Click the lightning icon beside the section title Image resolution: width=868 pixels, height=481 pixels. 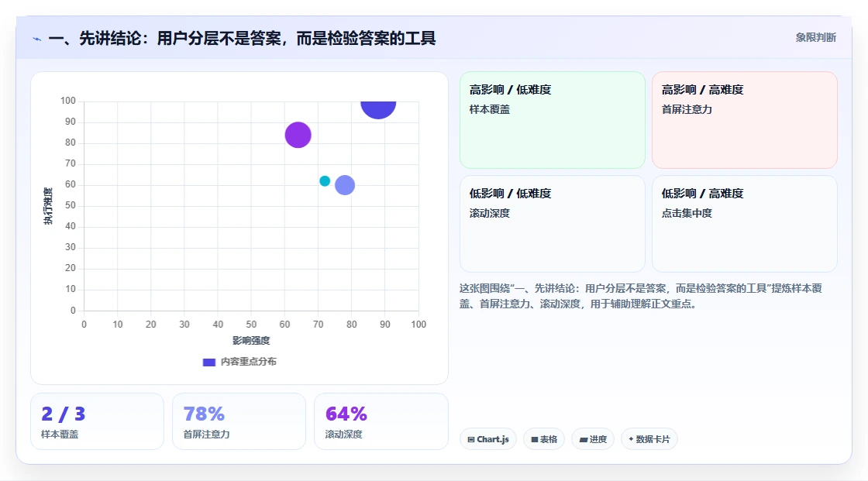point(37,39)
